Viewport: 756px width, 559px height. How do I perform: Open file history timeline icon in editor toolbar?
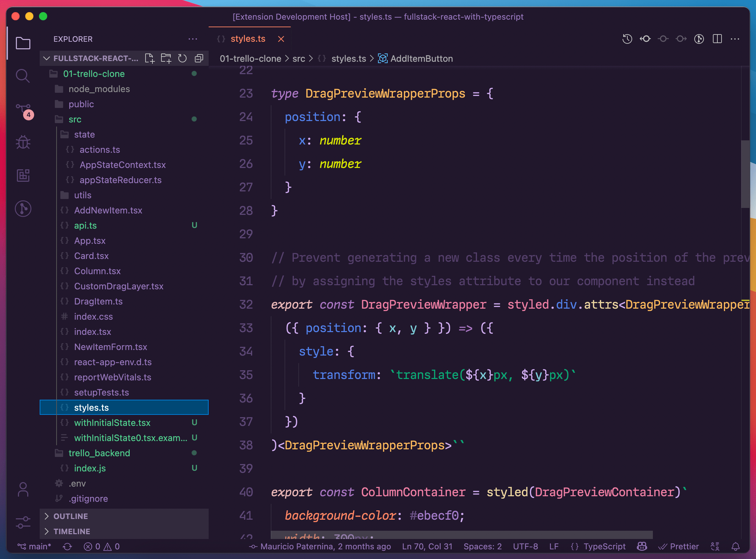(627, 39)
